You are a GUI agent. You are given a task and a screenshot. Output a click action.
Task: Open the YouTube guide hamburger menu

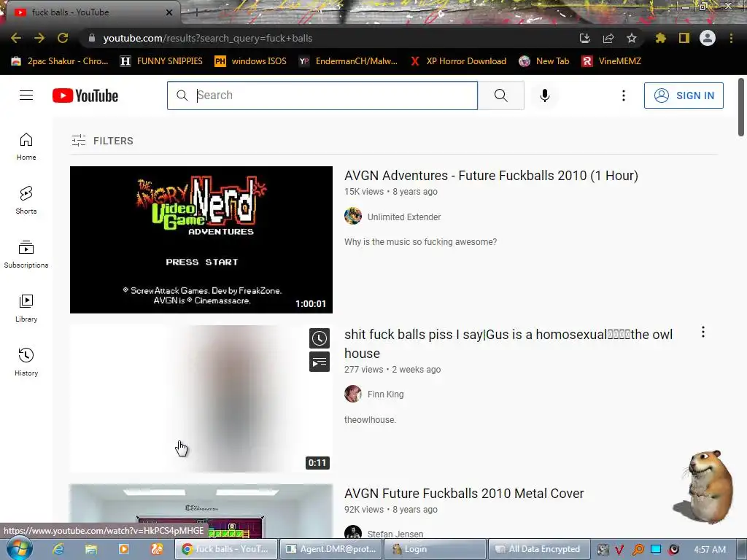26,96
